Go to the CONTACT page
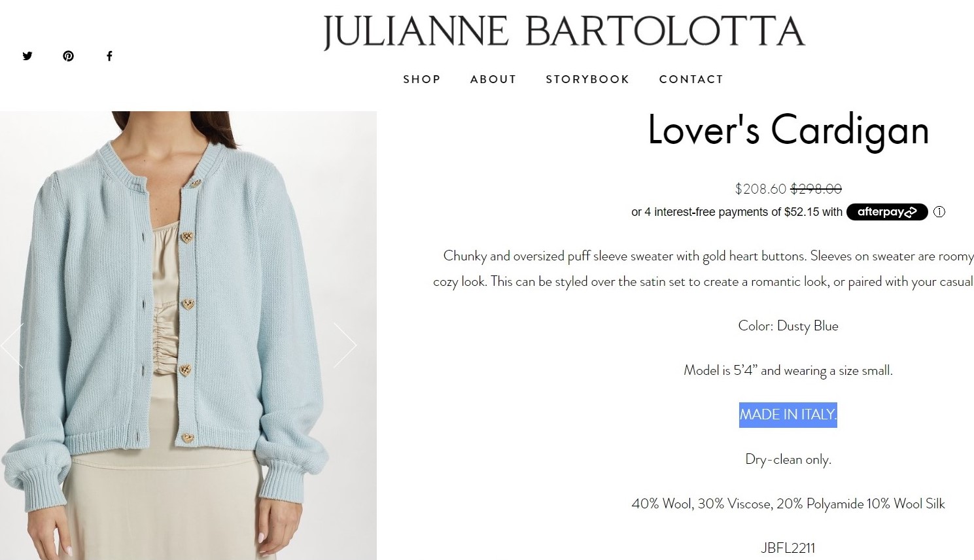The width and height of the screenshot is (974, 560). click(x=691, y=79)
